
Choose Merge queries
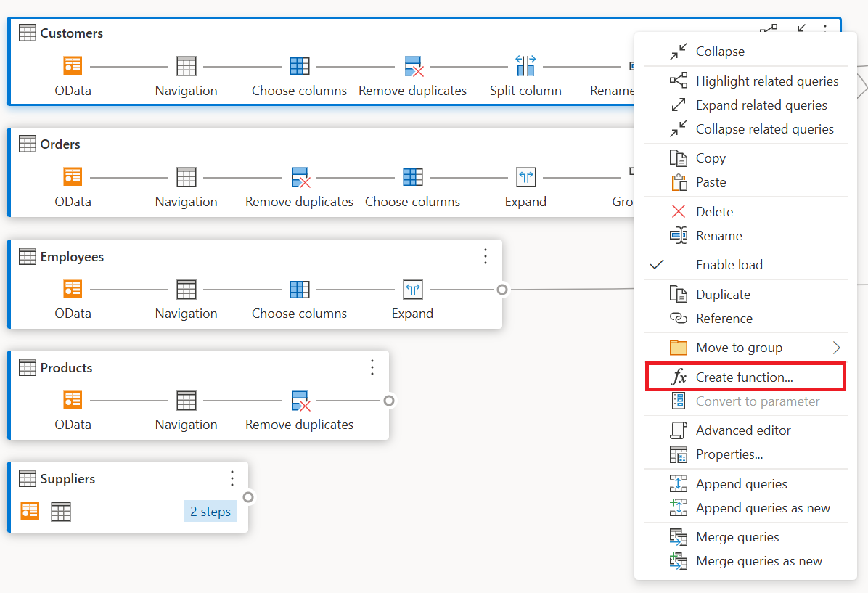point(745,537)
